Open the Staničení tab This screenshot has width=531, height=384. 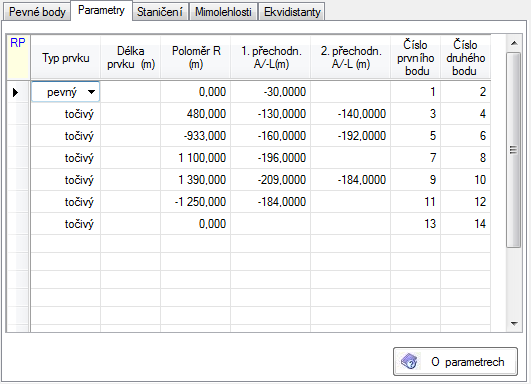pos(160,12)
